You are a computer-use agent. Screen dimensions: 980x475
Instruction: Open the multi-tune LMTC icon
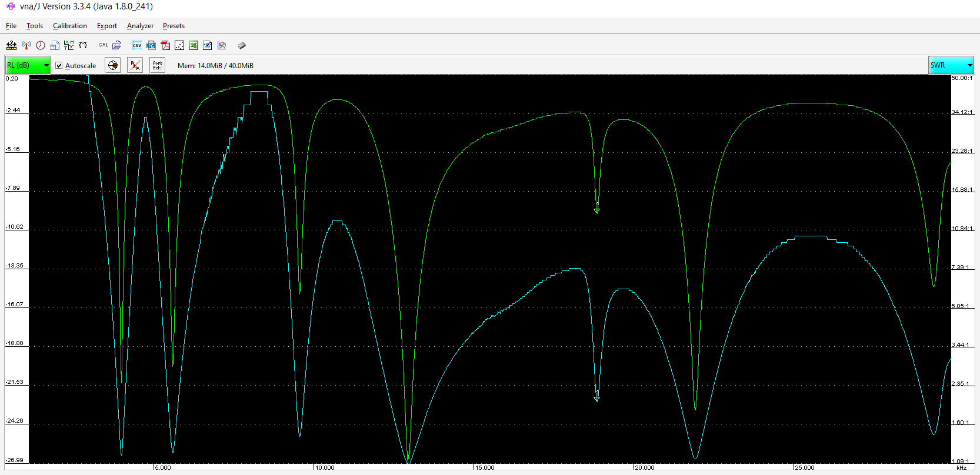coord(69,45)
